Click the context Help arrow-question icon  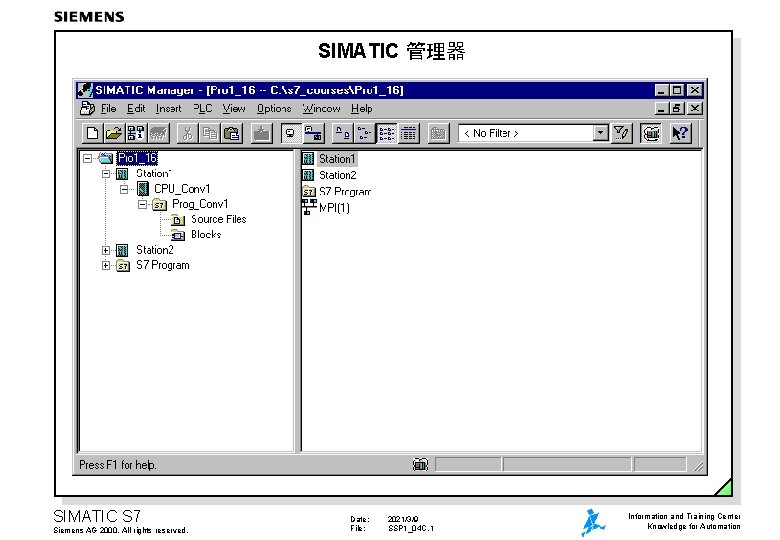point(680,133)
